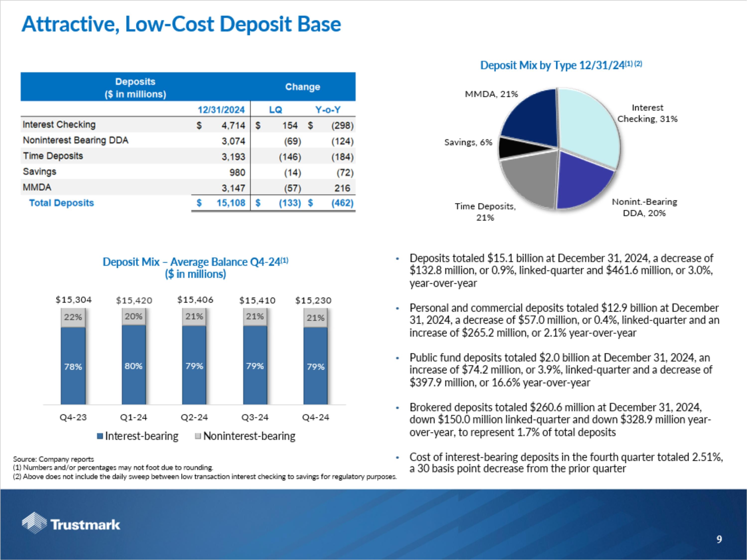
Task: Click the Total Deposits row label
Action: [x=61, y=203]
